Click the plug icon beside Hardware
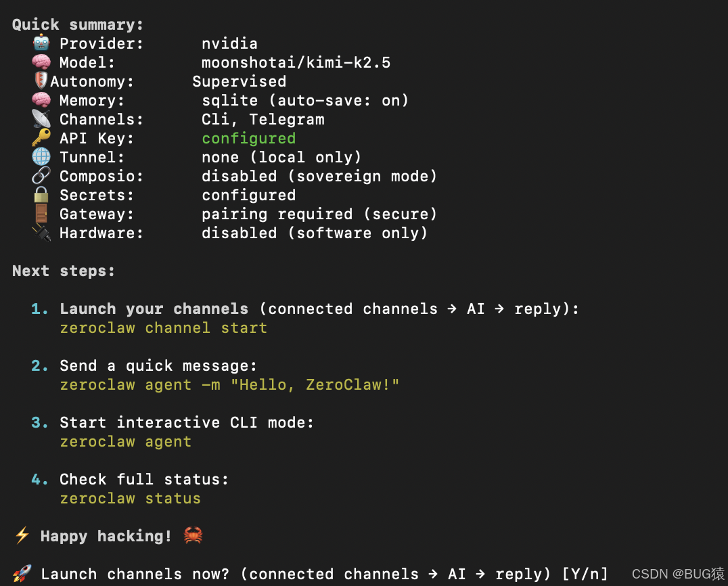The height and width of the screenshot is (586, 728). coord(41,233)
